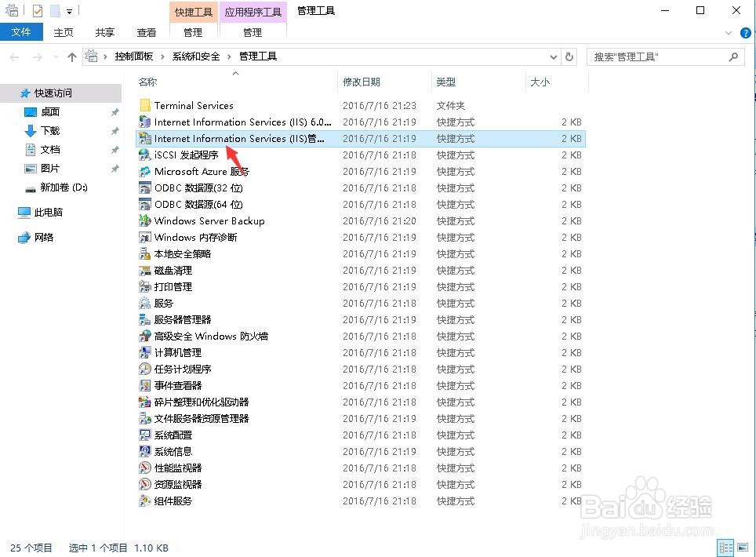Screen dimensions: 756x557
Task: Select the 任务计划程序 clock icon
Action: 145,369
